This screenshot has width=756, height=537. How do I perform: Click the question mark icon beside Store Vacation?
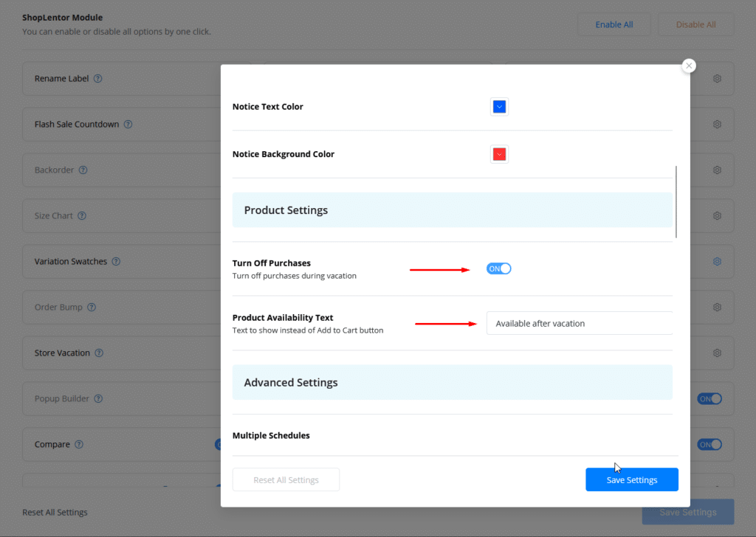(x=99, y=353)
